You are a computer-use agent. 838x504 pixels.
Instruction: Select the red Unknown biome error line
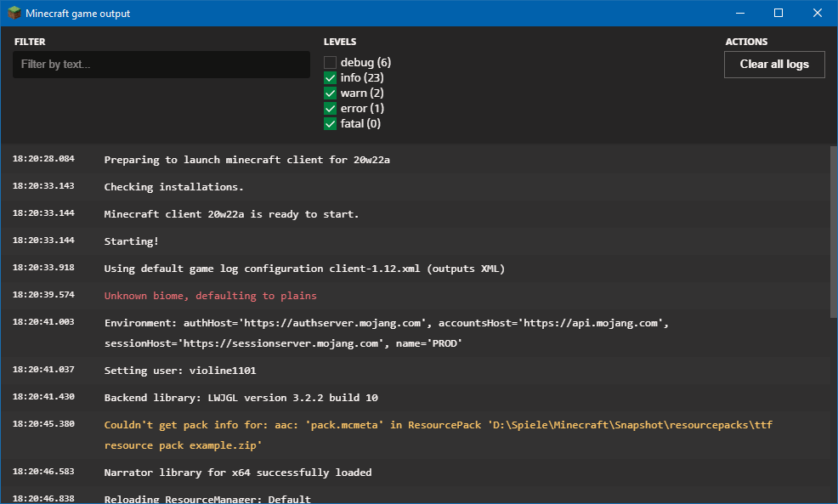(210, 296)
